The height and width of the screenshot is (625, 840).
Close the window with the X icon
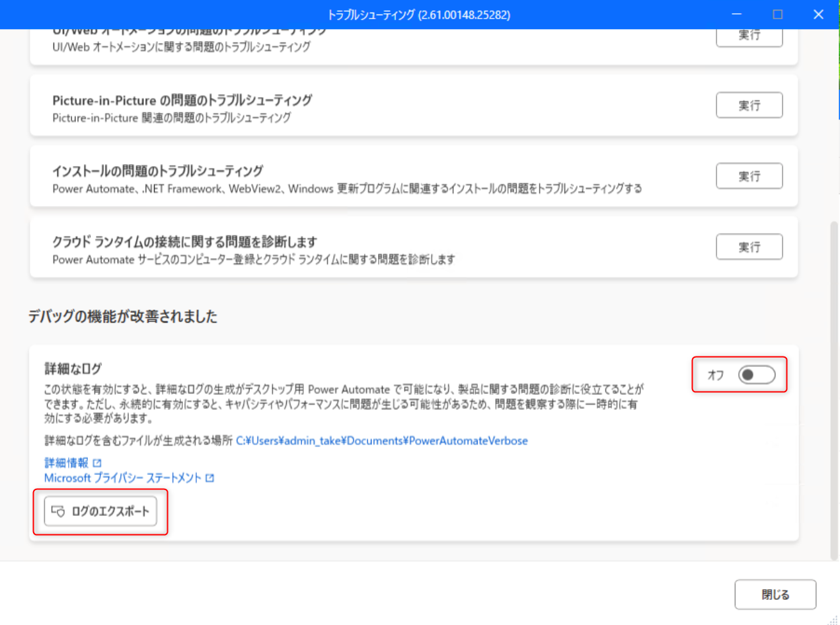click(x=818, y=14)
